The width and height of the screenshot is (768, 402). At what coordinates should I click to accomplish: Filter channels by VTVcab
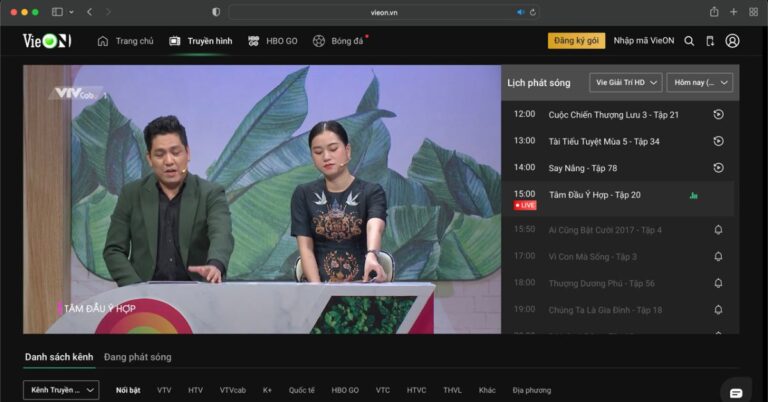click(233, 390)
